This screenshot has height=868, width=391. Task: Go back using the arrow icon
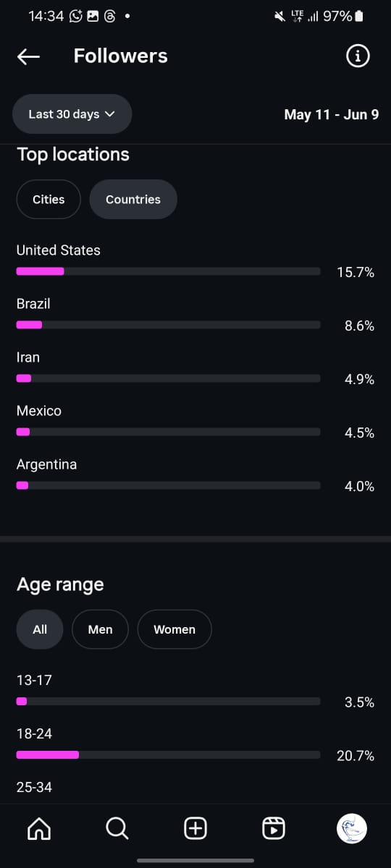28,56
